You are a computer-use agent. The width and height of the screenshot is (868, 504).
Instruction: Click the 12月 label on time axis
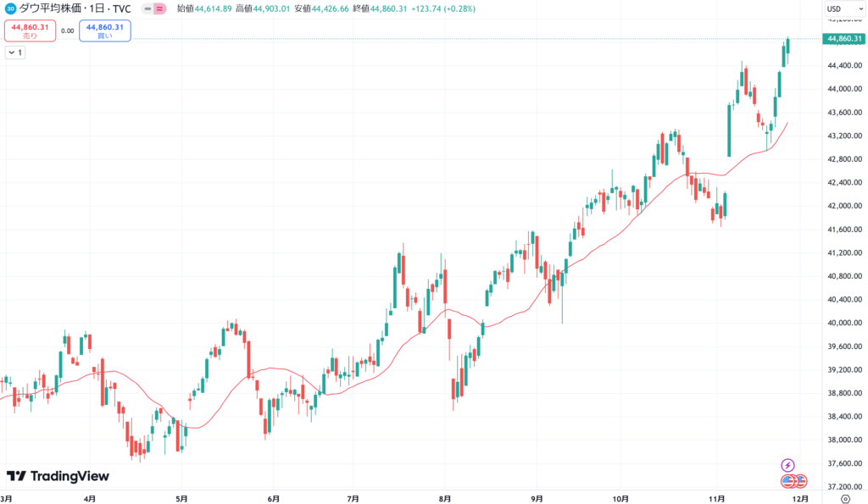[x=799, y=499]
